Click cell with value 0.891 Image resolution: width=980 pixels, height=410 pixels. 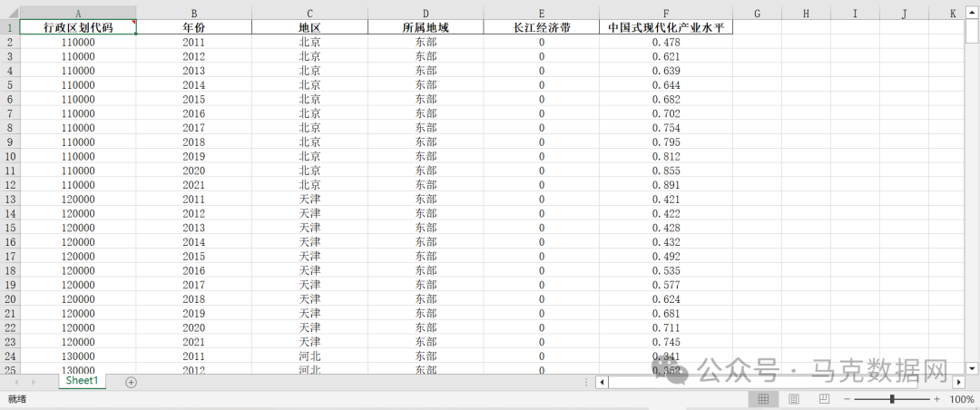tap(666, 185)
